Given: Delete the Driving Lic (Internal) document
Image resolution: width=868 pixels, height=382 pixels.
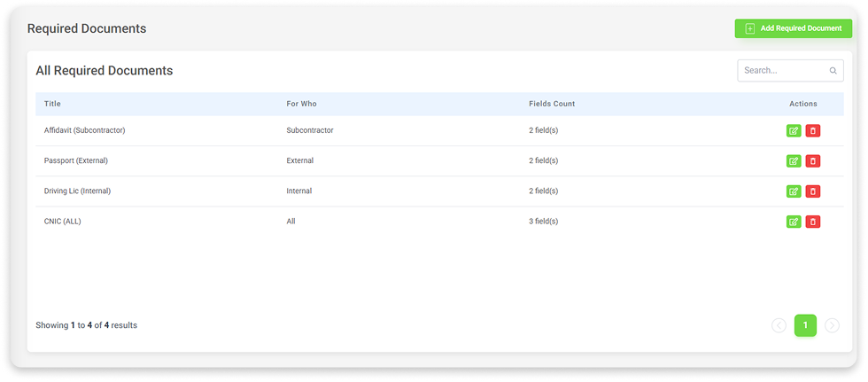Looking at the screenshot, I should click(813, 191).
